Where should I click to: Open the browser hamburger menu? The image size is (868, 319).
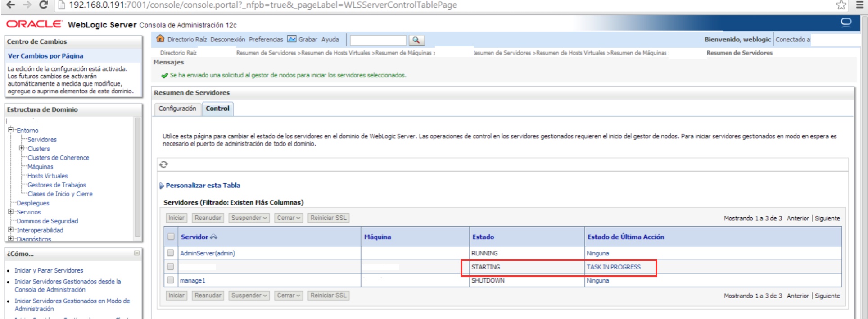[859, 5]
